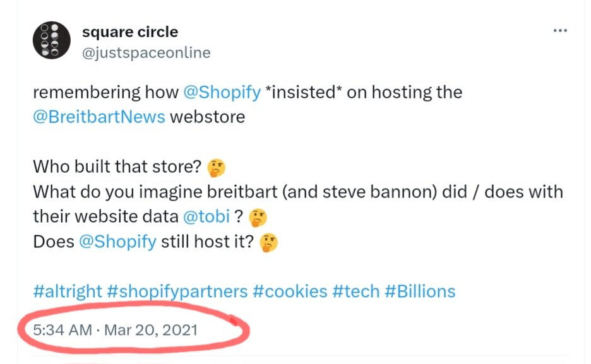Click thinking emoji after 'still host it?'
591x364 pixels.
pos(269,243)
